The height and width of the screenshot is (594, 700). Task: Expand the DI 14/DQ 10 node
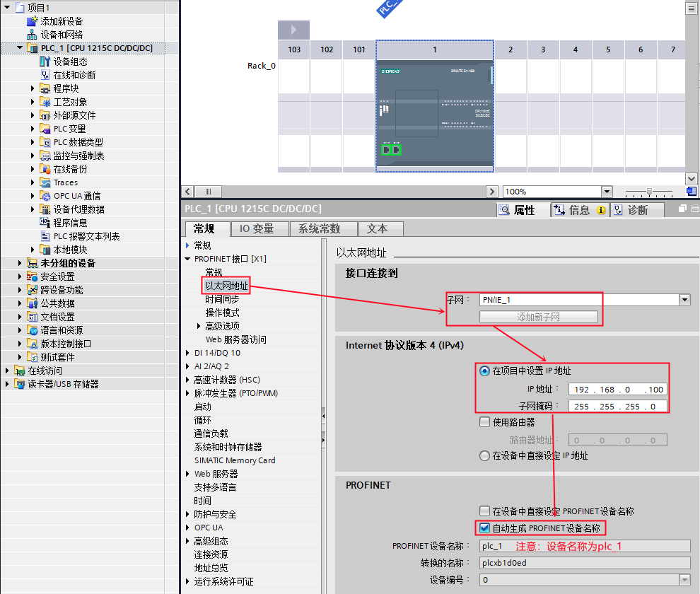[187, 353]
